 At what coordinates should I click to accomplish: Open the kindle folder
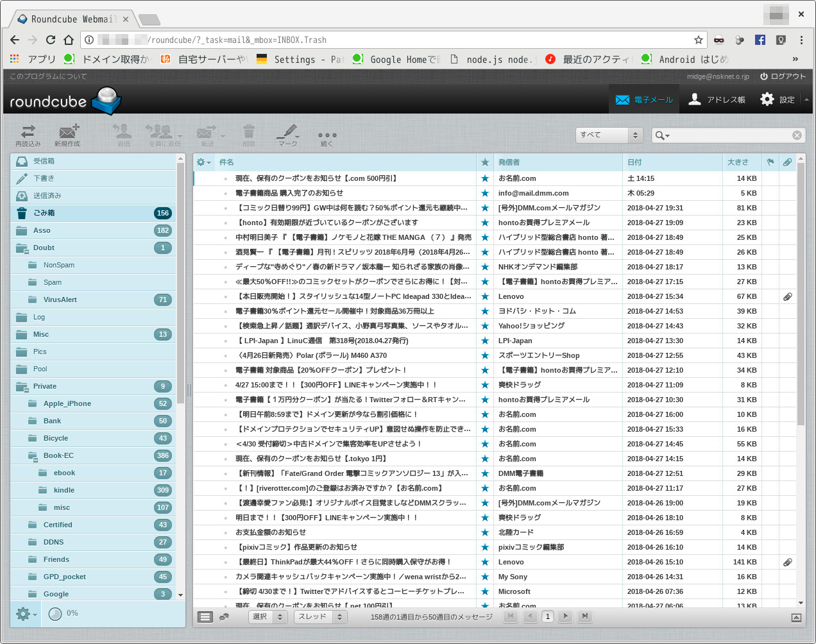(x=64, y=490)
